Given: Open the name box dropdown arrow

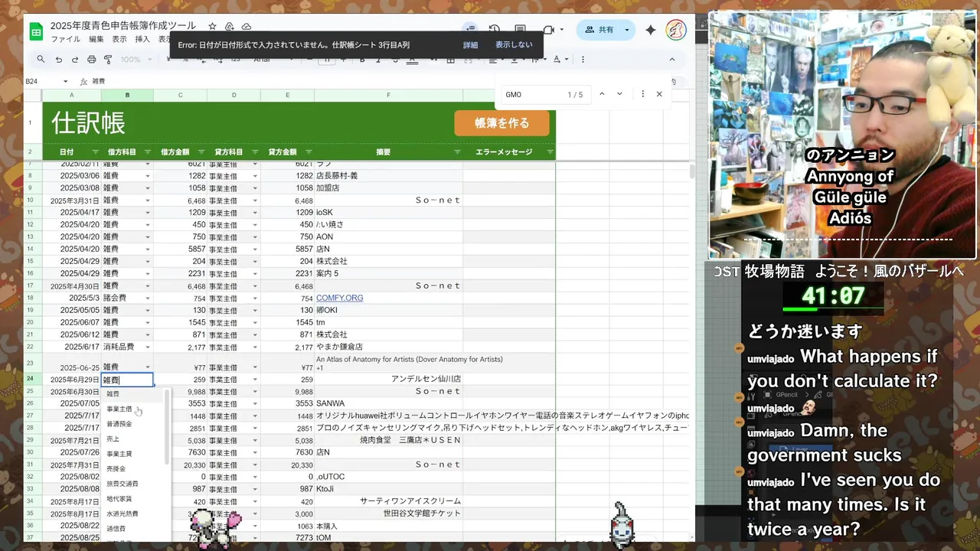Looking at the screenshot, I should pyautogui.click(x=66, y=81).
